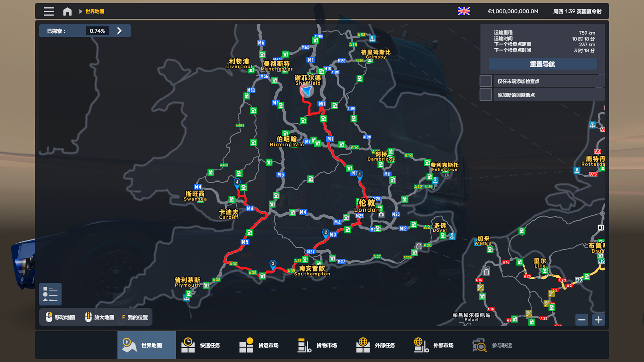Click 多佛 Dover city label
This screenshot has height=362, width=644.
[x=440, y=228]
